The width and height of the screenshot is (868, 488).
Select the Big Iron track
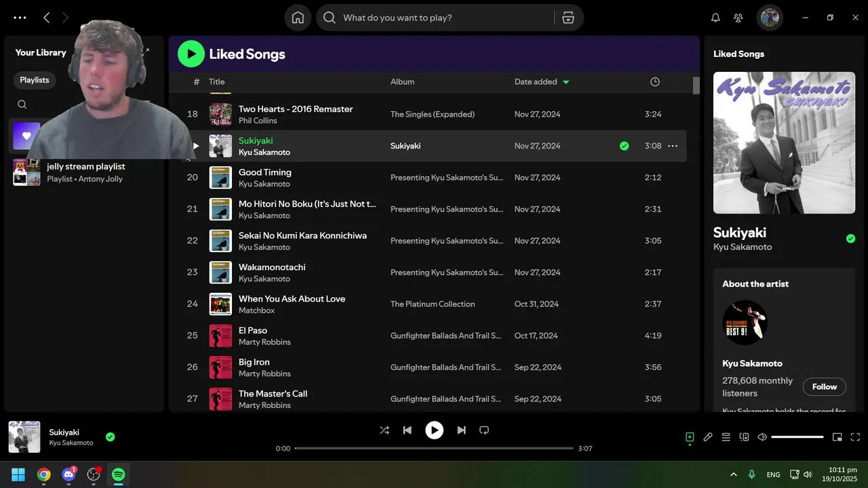click(254, 362)
